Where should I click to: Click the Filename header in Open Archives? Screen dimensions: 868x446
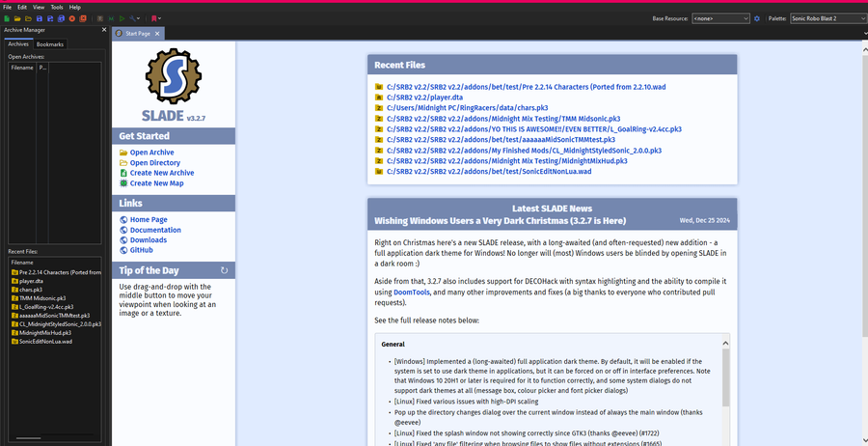point(22,68)
